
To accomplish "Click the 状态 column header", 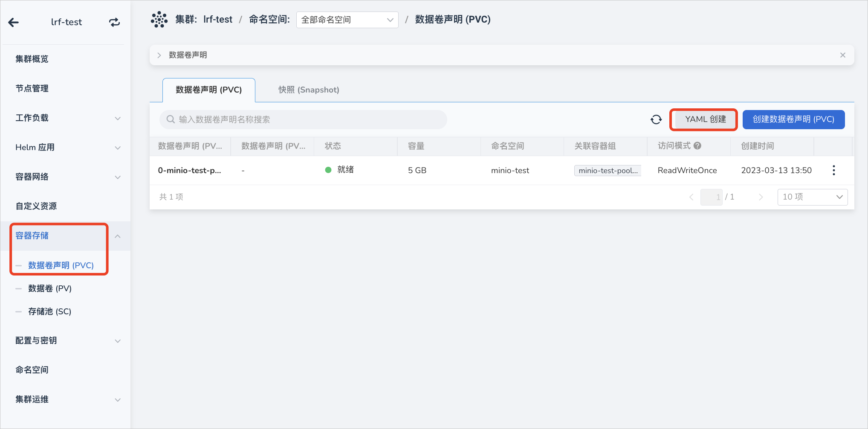I will (333, 146).
